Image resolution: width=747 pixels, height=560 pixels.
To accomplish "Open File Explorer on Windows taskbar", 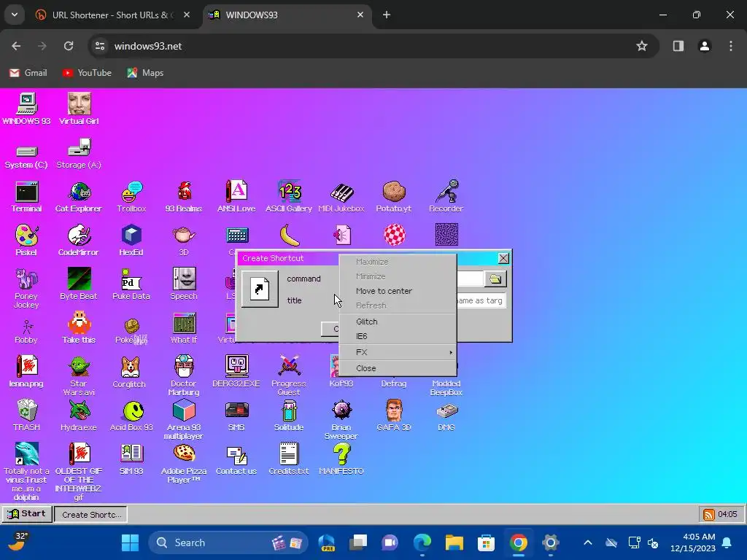I will [x=454, y=542].
